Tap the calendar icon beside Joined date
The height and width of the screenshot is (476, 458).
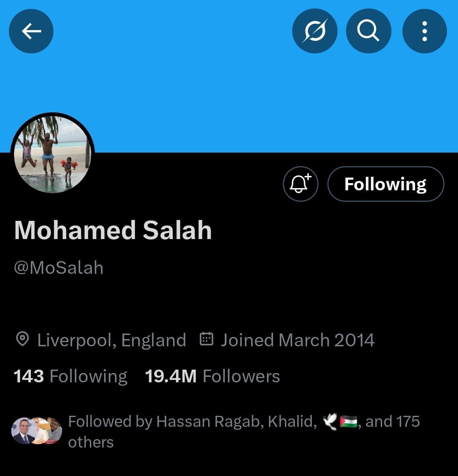(207, 339)
